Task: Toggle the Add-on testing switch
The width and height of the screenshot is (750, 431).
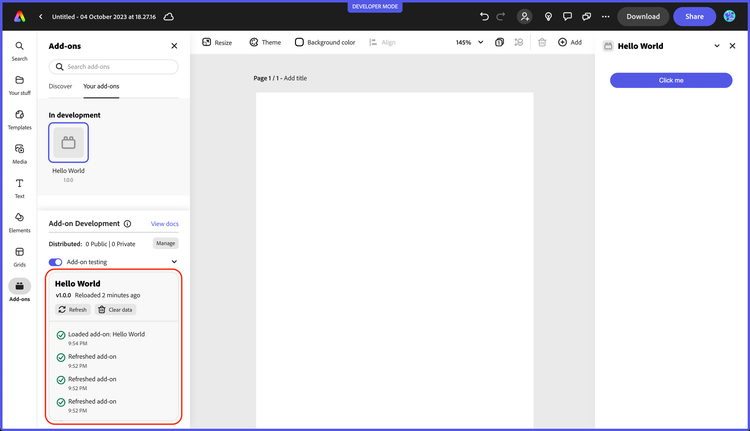Action: pyautogui.click(x=55, y=262)
